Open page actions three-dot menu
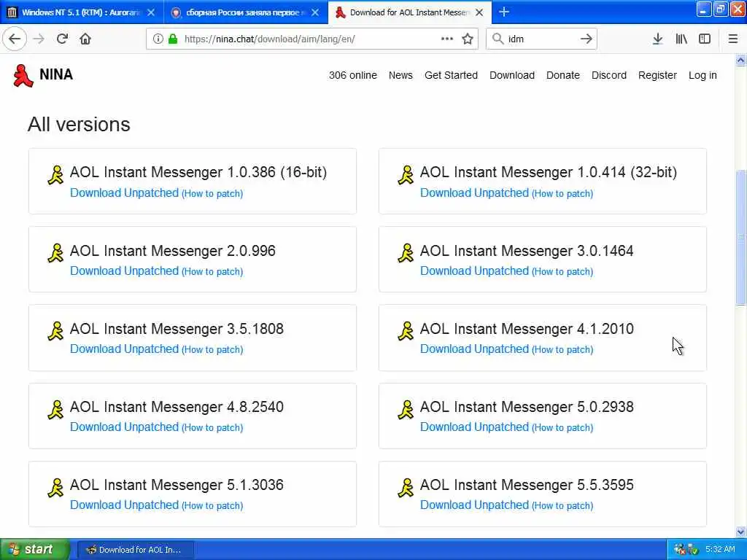 [x=447, y=39]
